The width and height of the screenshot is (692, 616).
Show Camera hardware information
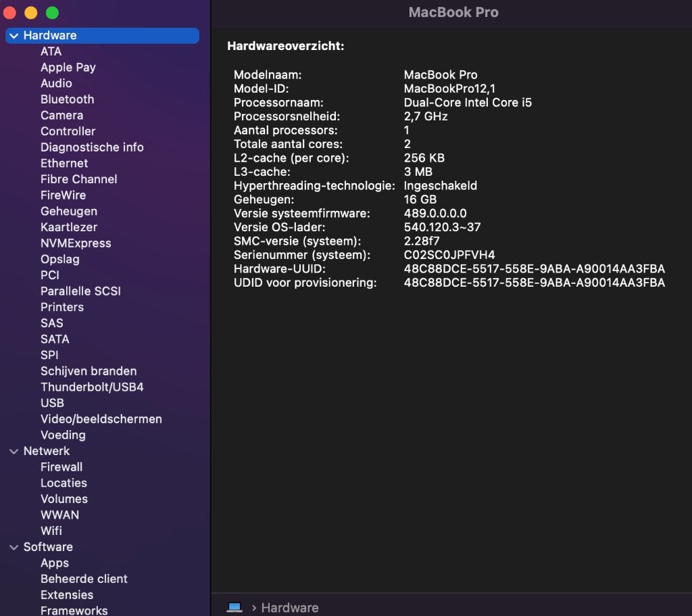(x=61, y=115)
